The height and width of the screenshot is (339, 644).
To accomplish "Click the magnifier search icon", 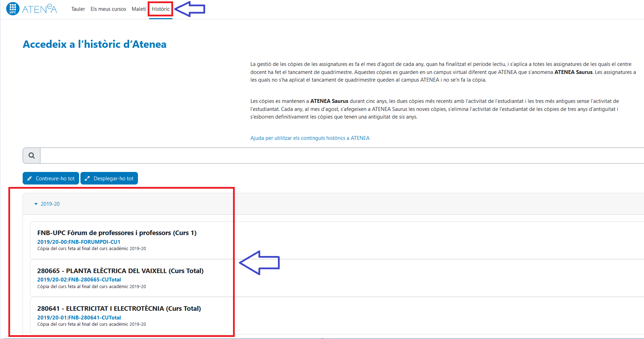I will coord(32,156).
